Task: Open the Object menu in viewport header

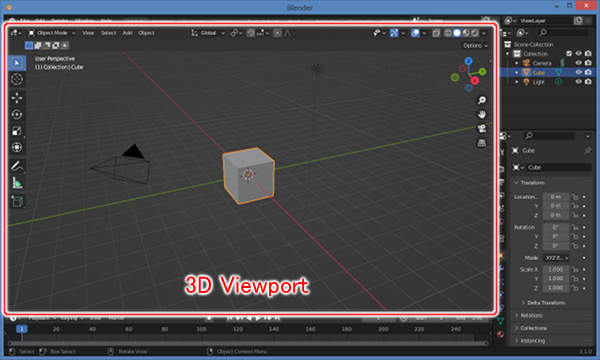Action: click(x=146, y=33)
